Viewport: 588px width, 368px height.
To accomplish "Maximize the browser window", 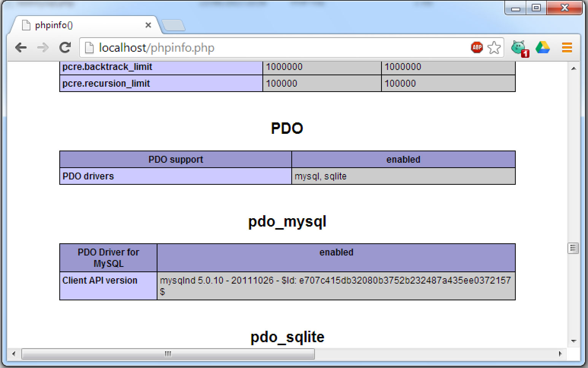I will [x=536, y=8].
